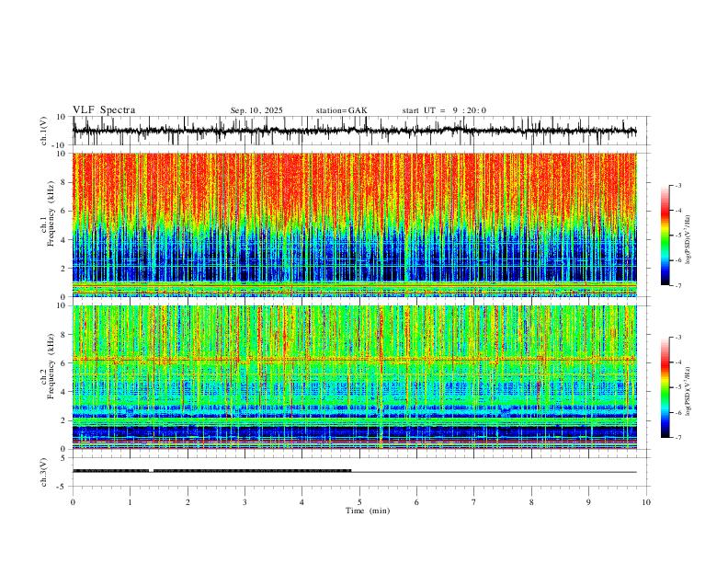The height and width of the screenshot is (563, 728).
Task: Click the ch.1 color bar log(PSD) label
Action: point(688,240)
